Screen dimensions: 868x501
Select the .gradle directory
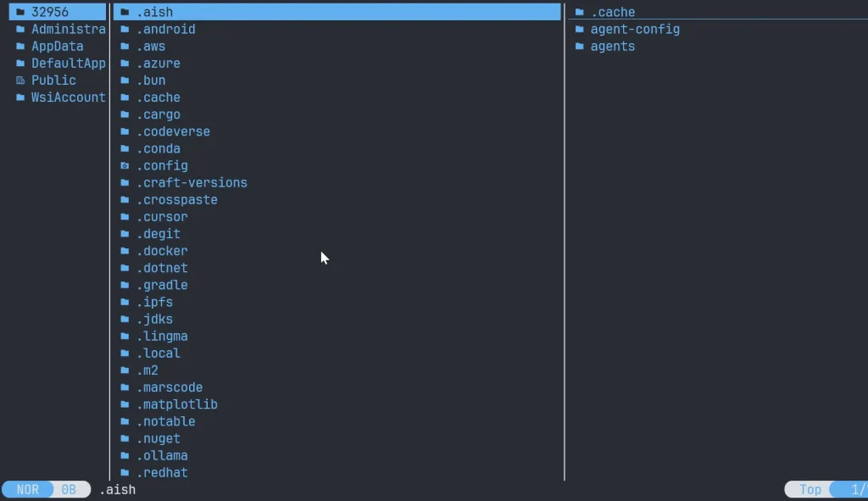click(162, 285)
